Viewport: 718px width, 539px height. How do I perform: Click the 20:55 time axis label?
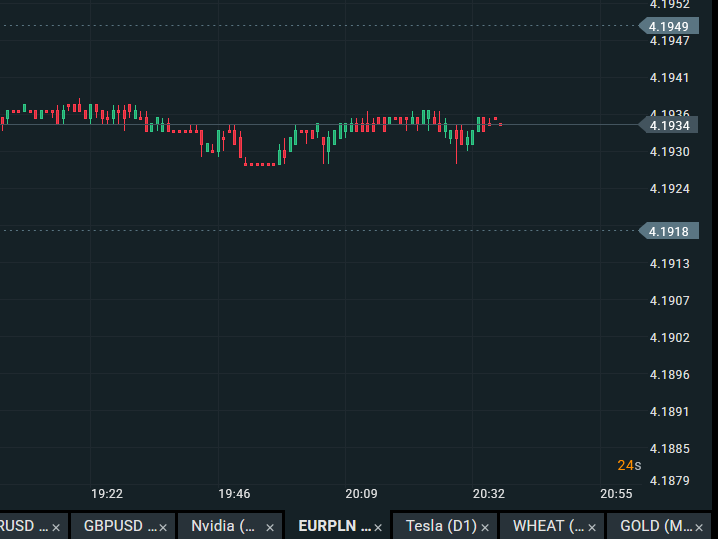click(616, 494)
